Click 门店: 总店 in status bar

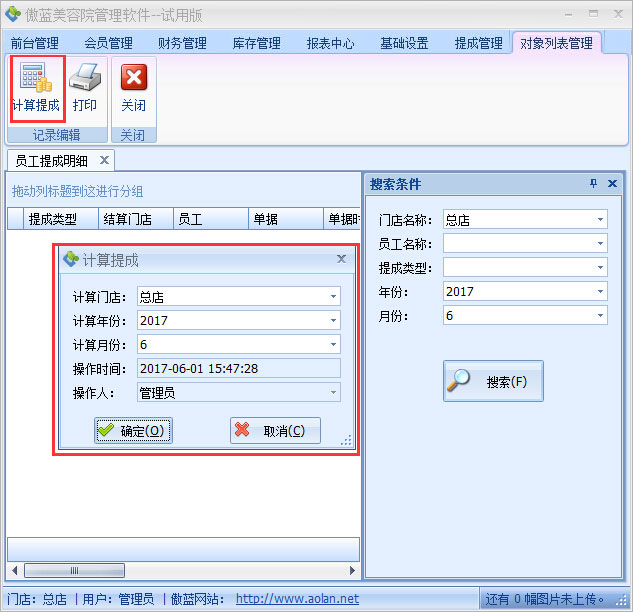37,599
